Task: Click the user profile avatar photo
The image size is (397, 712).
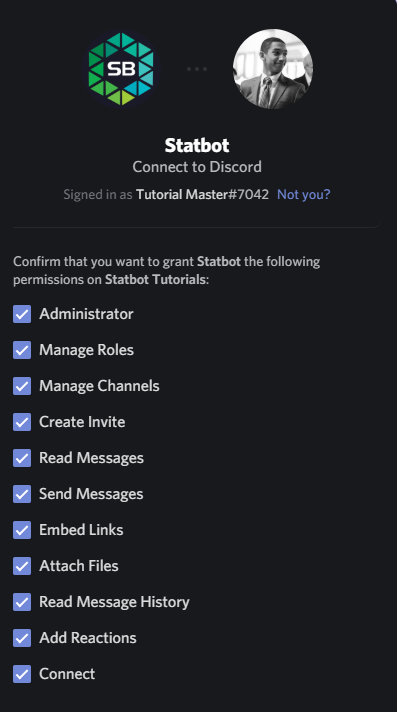Action: click(273, 69)
